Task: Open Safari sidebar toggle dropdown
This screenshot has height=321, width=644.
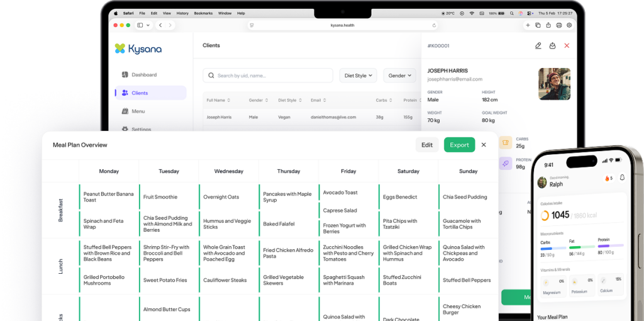Action: (143, 25)
